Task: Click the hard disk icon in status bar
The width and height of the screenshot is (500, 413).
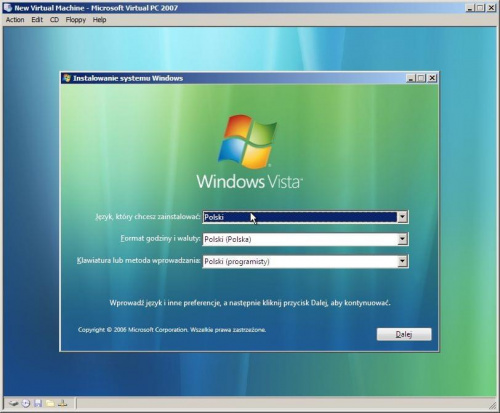Action: click(13, 404)
